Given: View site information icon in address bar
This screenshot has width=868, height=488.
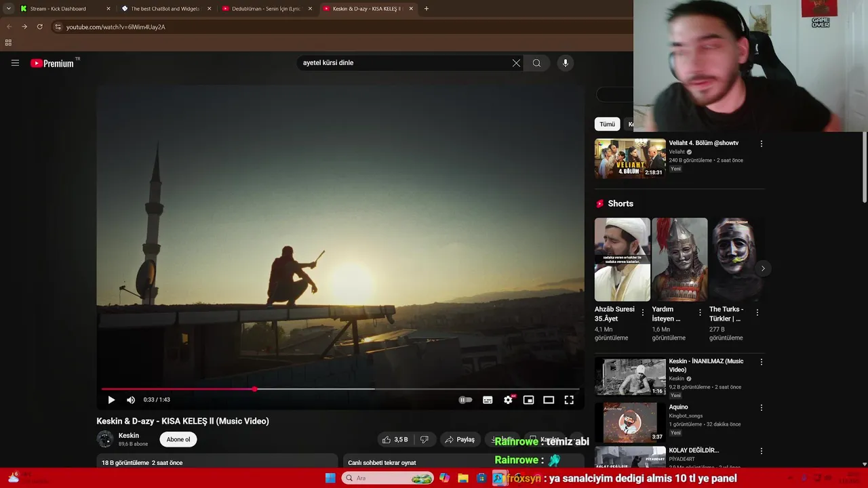Looking at the screenshot, I should [58, 27].
